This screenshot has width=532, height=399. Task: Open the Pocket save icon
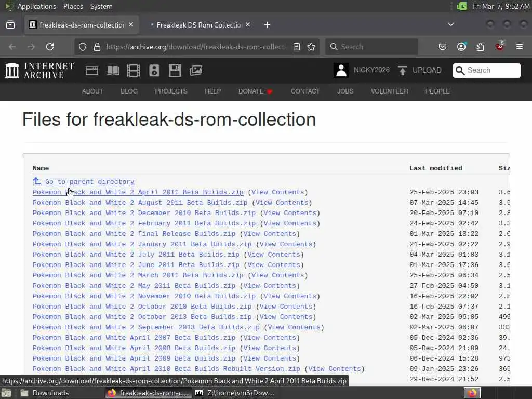click(443, 47)
